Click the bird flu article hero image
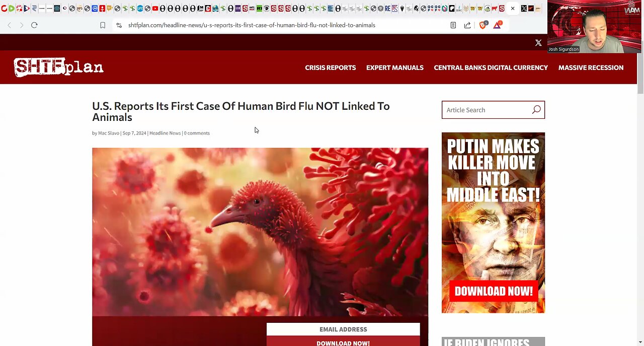 pyautogui.click(x=260, y=232)
